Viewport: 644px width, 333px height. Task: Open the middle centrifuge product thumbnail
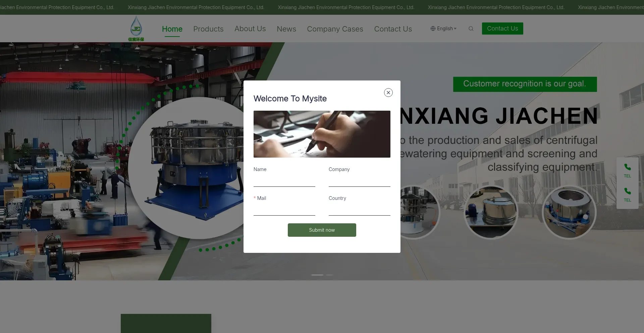point(491,212)
